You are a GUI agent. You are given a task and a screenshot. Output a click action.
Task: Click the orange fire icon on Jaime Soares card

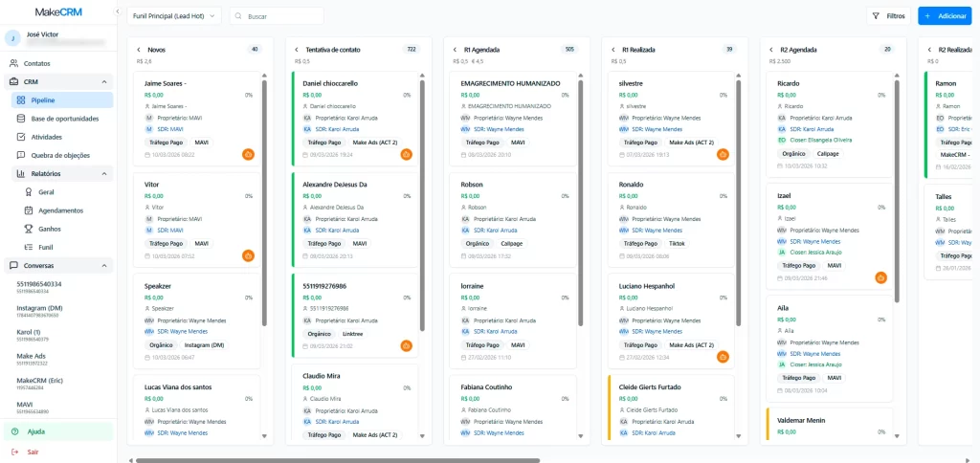[x=248, y=154]
